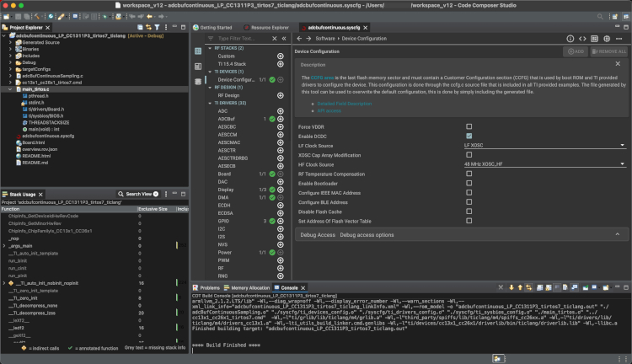This screenshot has height=364, width=632.
Task: Add an I2C driver instance
Action: tap(280, 229)
